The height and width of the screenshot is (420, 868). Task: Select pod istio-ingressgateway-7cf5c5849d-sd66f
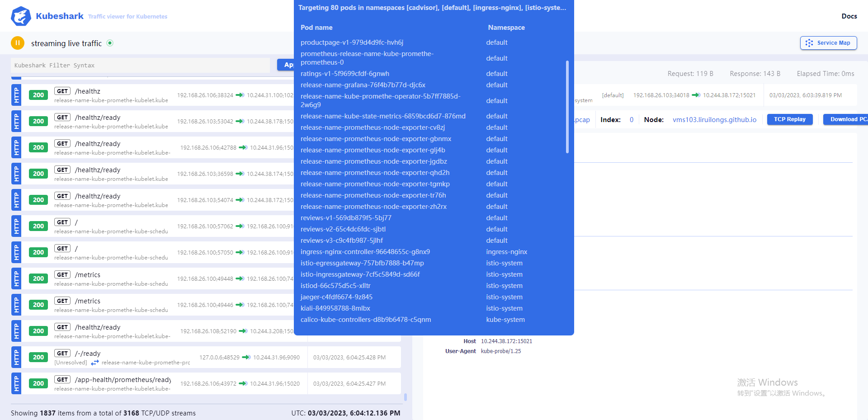tap(360, 274)
